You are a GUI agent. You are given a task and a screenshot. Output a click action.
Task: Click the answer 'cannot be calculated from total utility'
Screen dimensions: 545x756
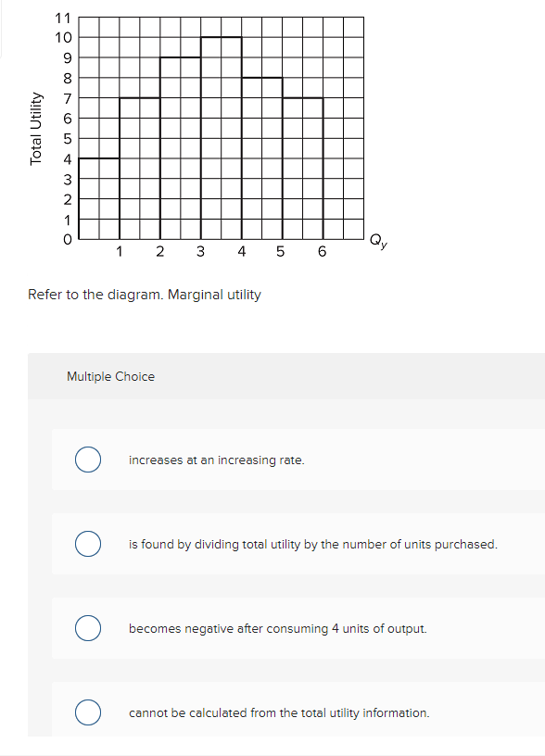coord(278,712)
